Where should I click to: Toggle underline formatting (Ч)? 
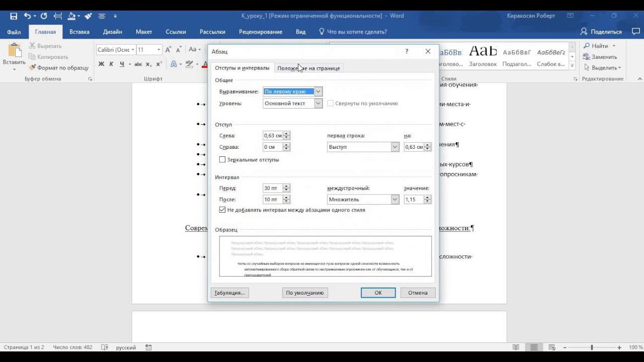121,64
